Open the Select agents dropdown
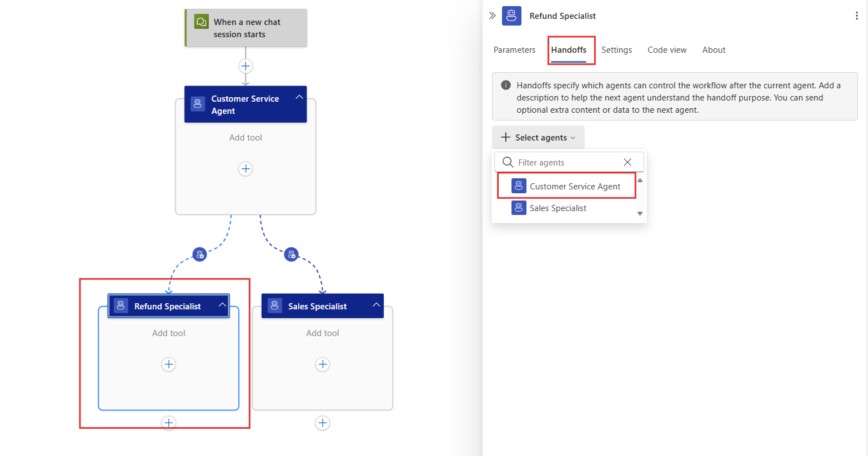Viewport: 868px width, 456px height. click(x=538, y=137)
